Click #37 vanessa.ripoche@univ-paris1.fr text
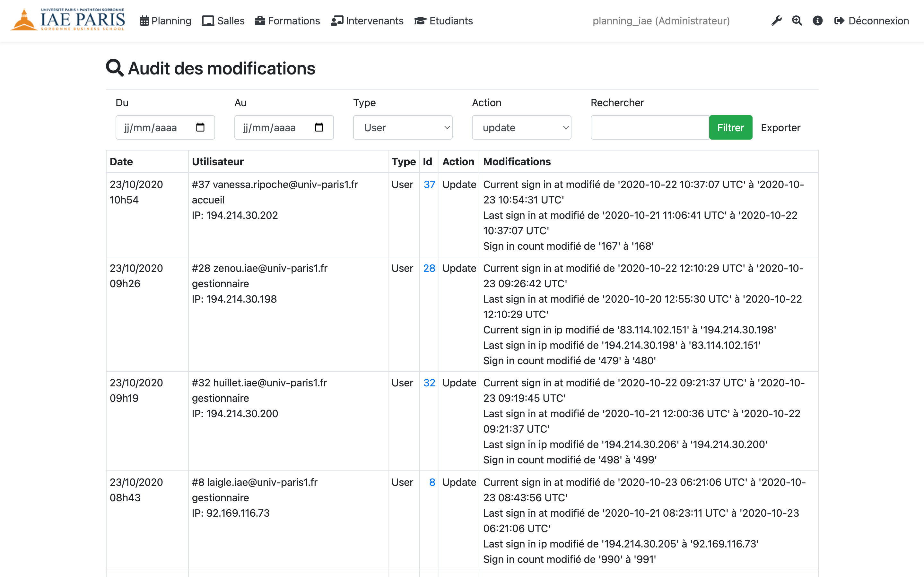 pyautogui.click(x=275, y=184)
